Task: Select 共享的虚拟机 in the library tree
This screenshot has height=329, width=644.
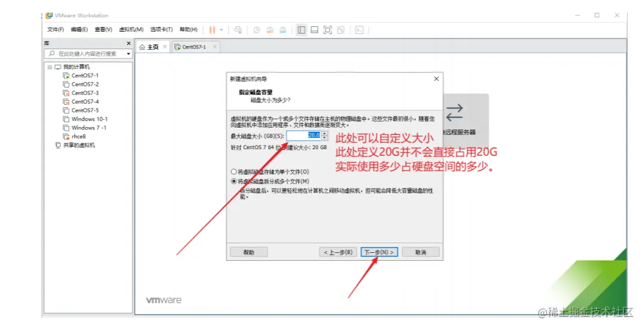Action: click(79, 145)
